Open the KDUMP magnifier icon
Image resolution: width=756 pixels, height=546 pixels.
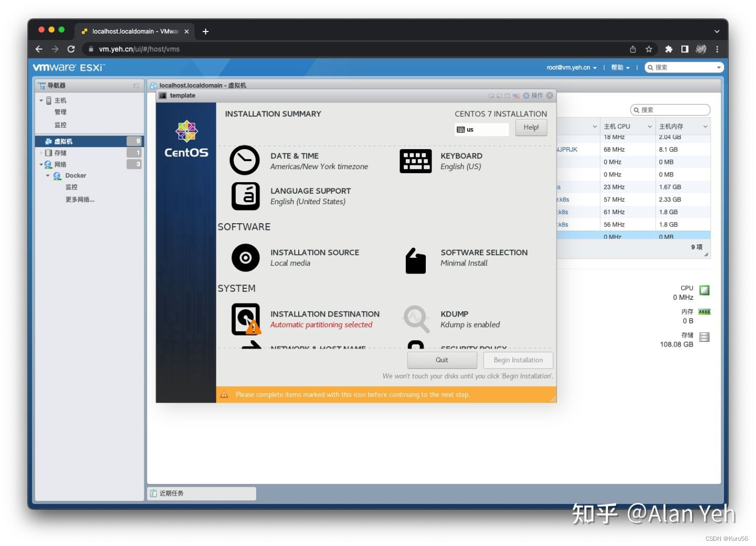coord(416,319)
